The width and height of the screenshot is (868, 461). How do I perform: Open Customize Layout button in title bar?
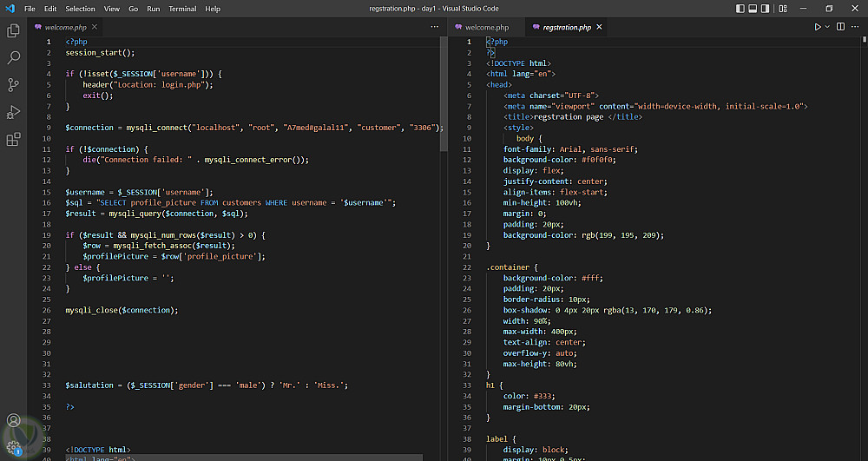pyautogui.click(x=781, y=9)
